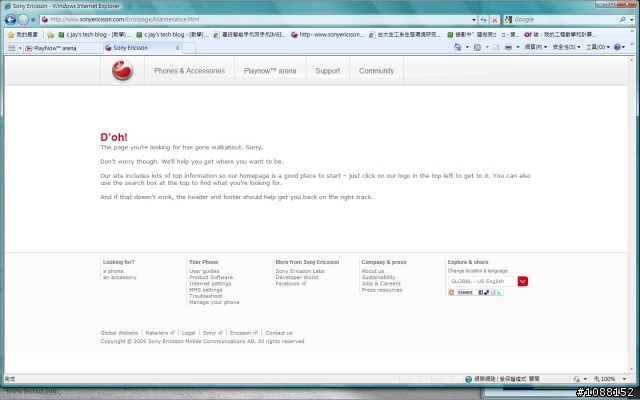
Task: Click the Troubleshoot footer link
Action: 206,296
